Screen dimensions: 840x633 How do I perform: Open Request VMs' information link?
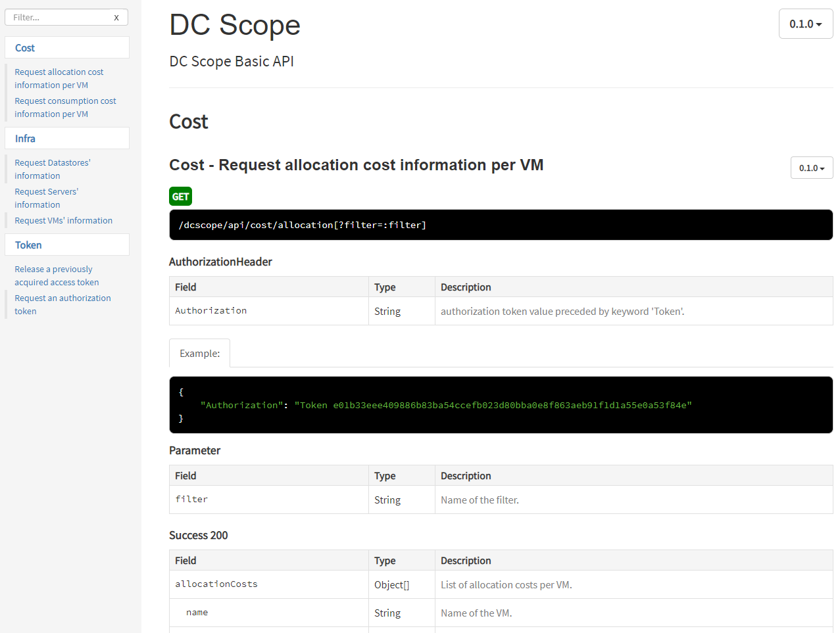pos(63,221)
